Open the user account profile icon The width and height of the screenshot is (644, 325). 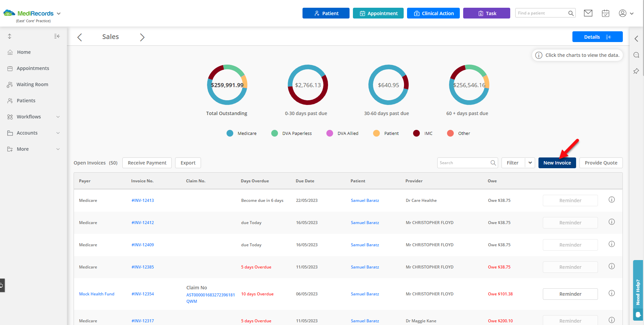tap(622, 13)
